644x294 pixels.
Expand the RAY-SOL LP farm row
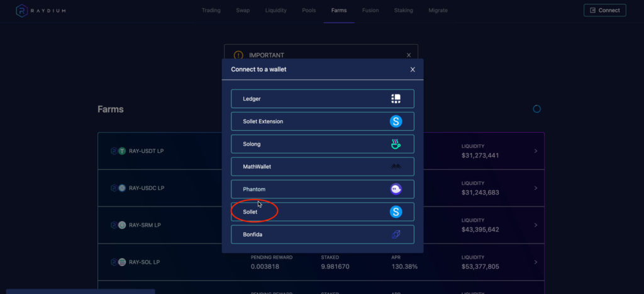536,262
